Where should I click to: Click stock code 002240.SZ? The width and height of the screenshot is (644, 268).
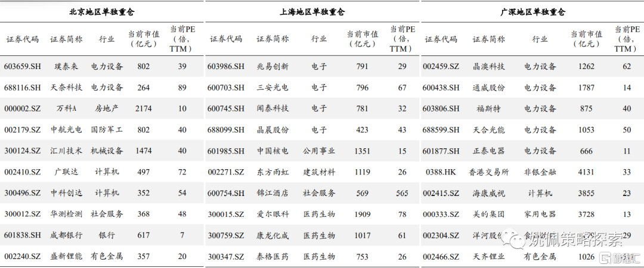click(23, 257)
